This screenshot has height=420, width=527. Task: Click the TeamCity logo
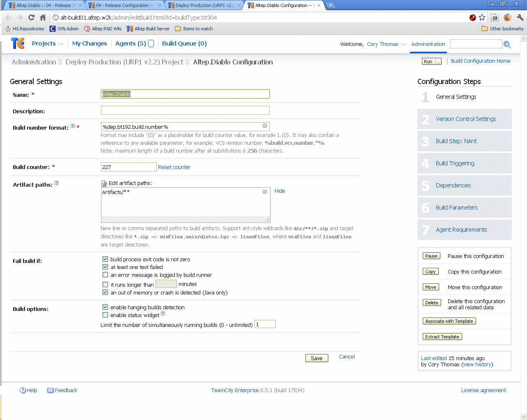18,43
